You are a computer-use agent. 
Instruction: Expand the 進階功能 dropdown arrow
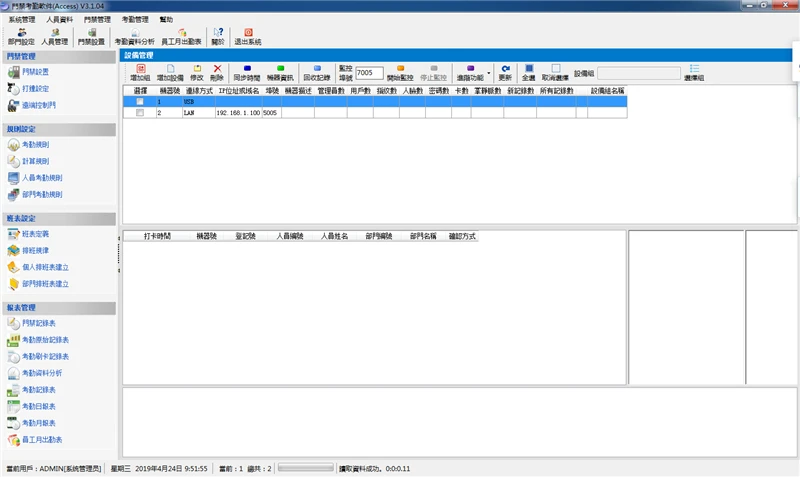489,73
